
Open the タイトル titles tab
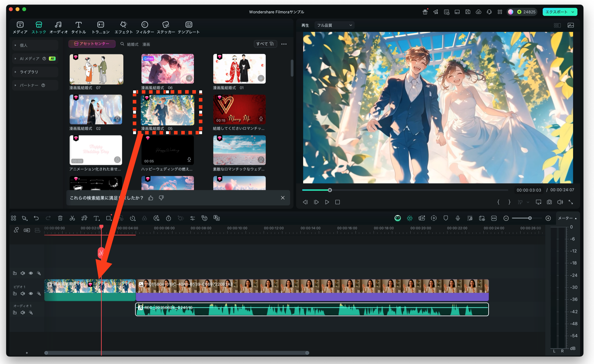(x=78, y=28)
